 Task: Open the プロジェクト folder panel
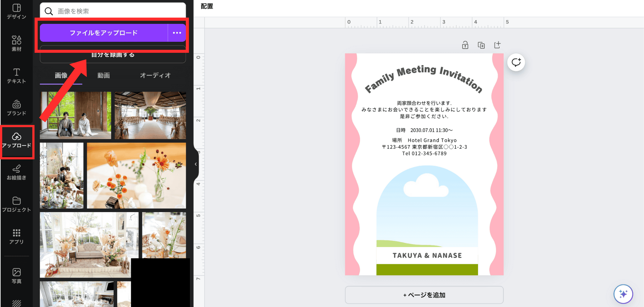[16, 204]
